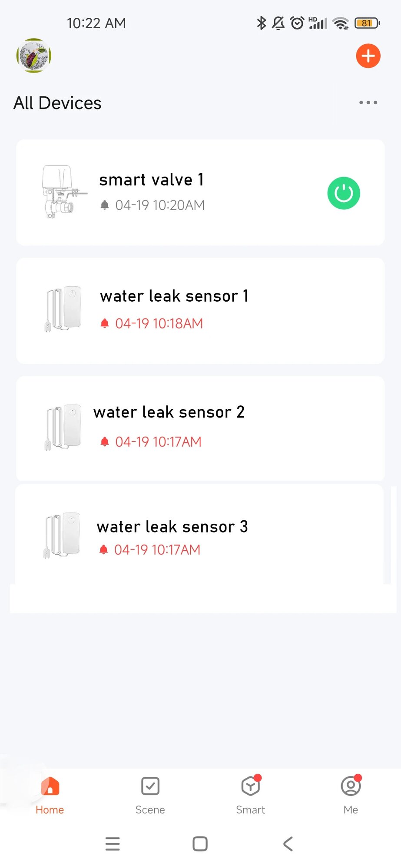Tap the orange add device plus icon

coord(368,56)
